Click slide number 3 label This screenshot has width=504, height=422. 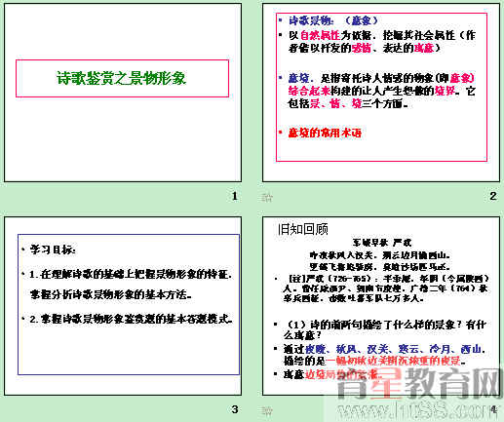point(235,409)
